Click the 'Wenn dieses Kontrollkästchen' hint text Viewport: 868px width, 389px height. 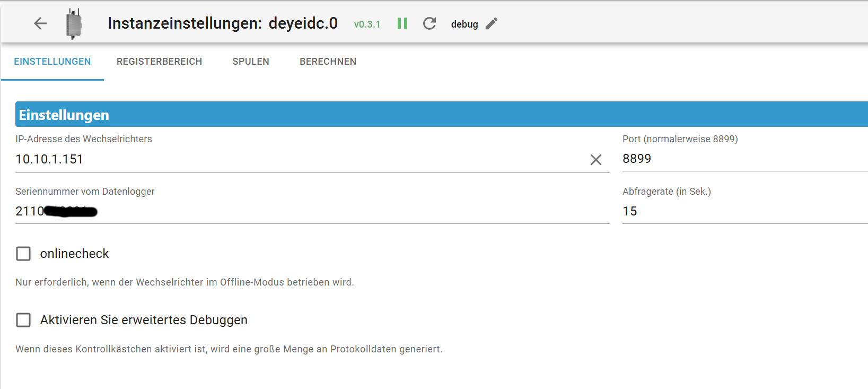click(229, 349)
